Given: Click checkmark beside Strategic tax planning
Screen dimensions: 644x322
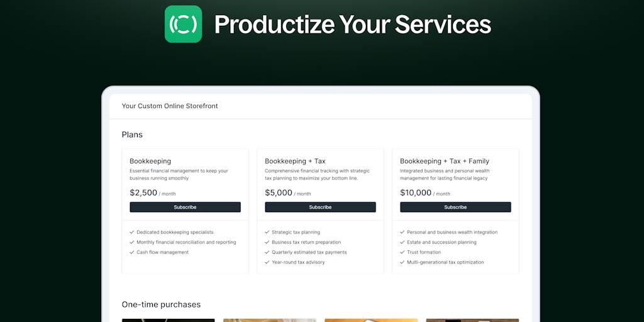Looking at the screenshot, I should click(267, 232).
